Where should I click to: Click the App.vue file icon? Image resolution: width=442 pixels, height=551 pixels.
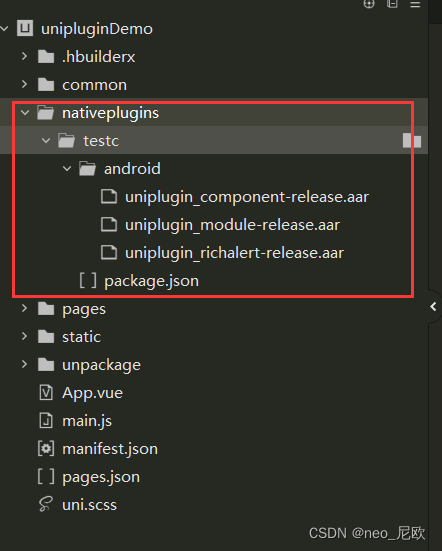[46, 393]
